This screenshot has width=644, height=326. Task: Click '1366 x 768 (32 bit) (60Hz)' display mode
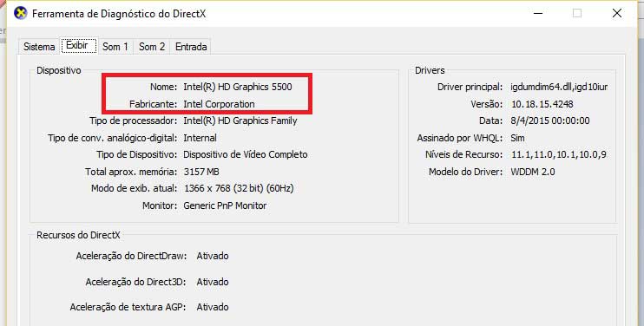[239, 189]
